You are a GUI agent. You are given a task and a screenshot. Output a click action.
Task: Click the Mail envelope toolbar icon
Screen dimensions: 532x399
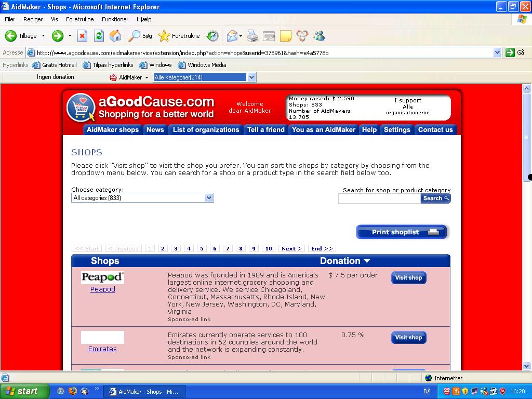232,36
